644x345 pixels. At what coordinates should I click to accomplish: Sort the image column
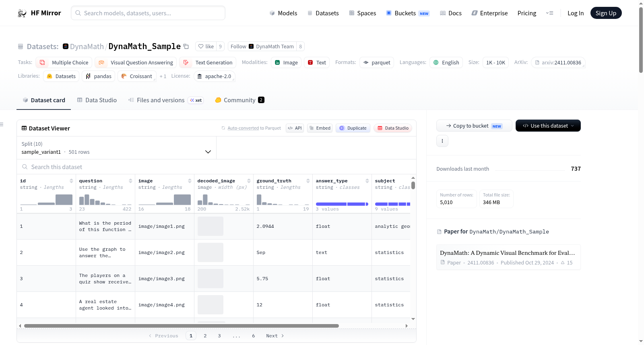[190, 181]
